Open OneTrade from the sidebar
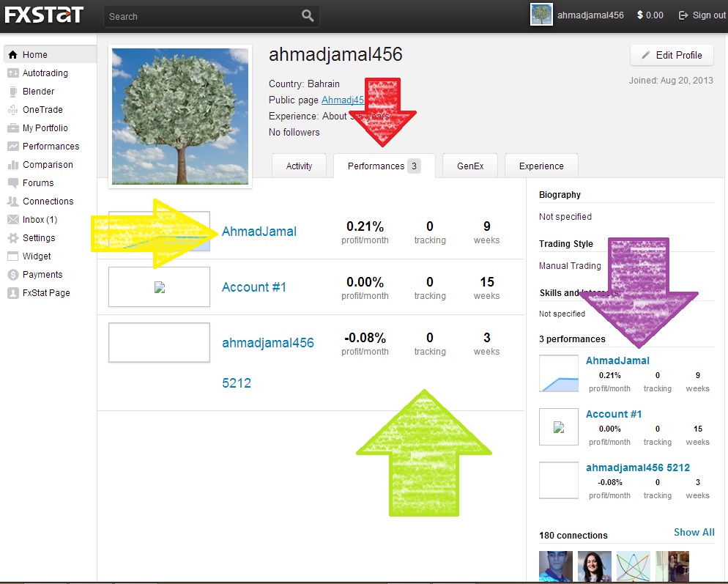The width and height of the screenshot is (728, 584). click(12, 110)
